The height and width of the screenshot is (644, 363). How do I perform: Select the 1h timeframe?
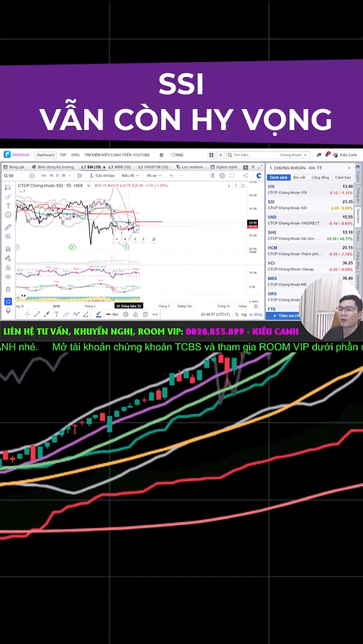point(51,176)
